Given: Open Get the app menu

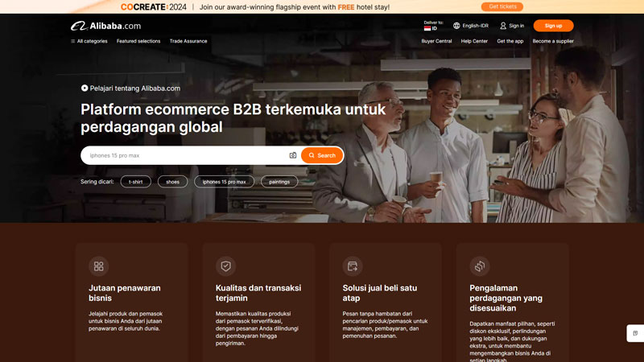Looking at the screenshot, I should [510, 41].
